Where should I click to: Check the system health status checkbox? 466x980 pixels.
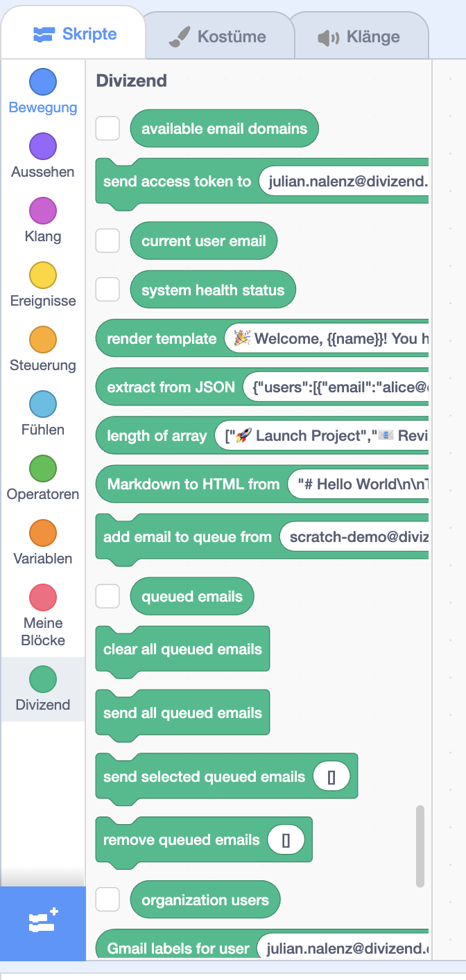point(107,289)
